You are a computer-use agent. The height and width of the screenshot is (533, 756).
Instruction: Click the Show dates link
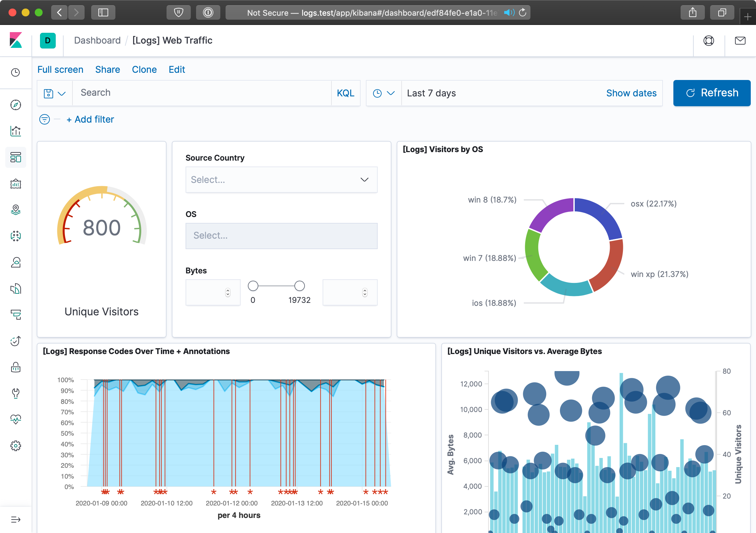(631, 93)
